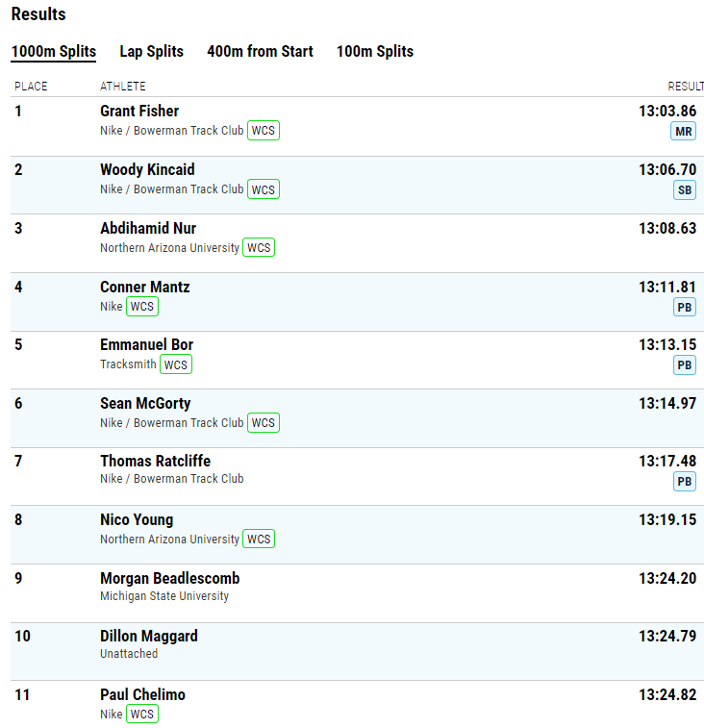The image size is (704, 728).
Task: Switch to the Lap Splits tab
Action: click(151, 52)
